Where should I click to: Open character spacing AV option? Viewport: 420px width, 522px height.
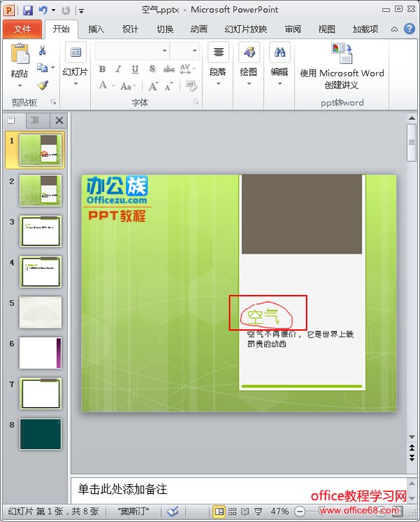tap(185, 69)
